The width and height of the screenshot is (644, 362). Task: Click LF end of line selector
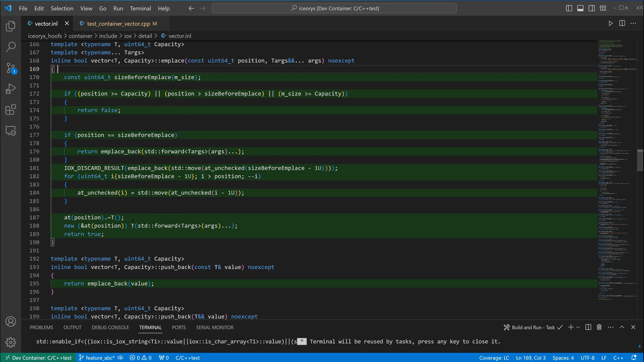click(604, 358)
